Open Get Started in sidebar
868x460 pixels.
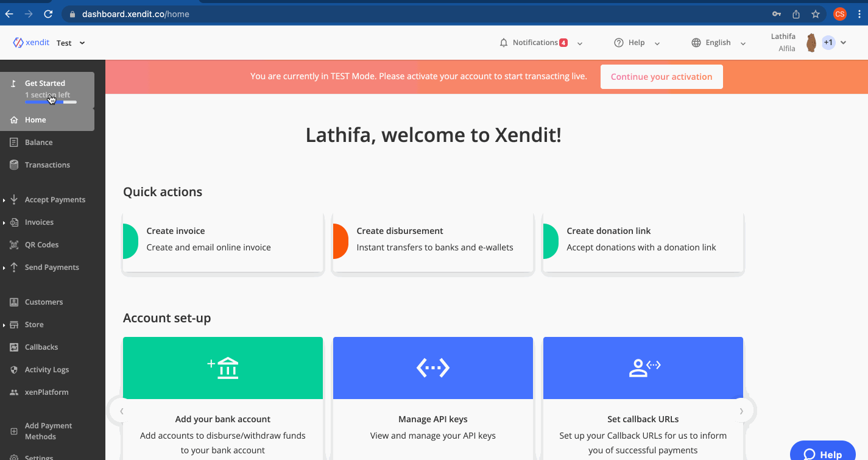48,90
